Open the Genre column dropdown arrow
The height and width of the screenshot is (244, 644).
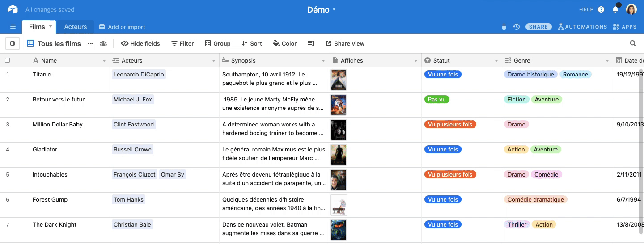tap(607, 61)
